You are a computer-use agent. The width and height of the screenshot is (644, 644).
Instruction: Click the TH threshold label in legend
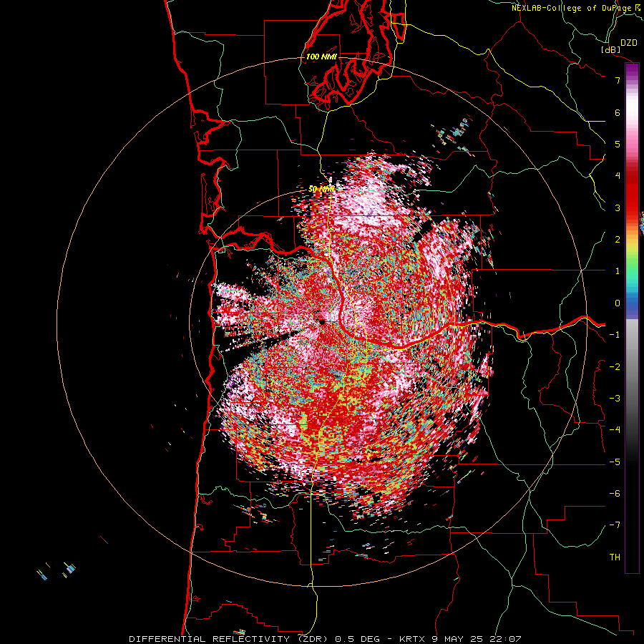(x=615, y=557)
